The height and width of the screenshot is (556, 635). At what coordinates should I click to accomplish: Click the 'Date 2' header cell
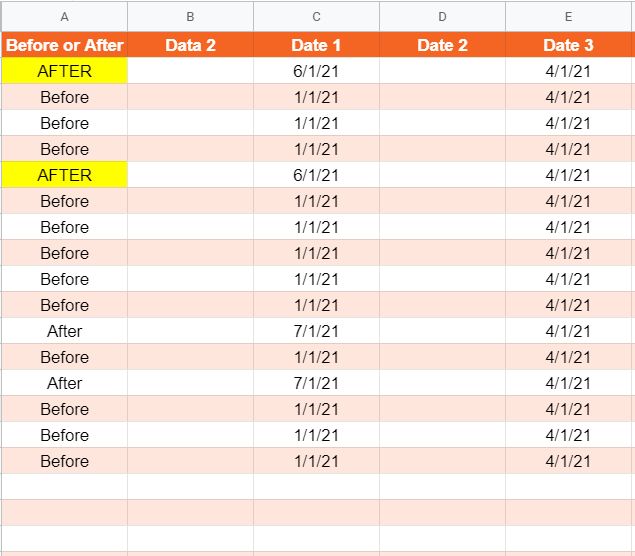coord(442,45)
